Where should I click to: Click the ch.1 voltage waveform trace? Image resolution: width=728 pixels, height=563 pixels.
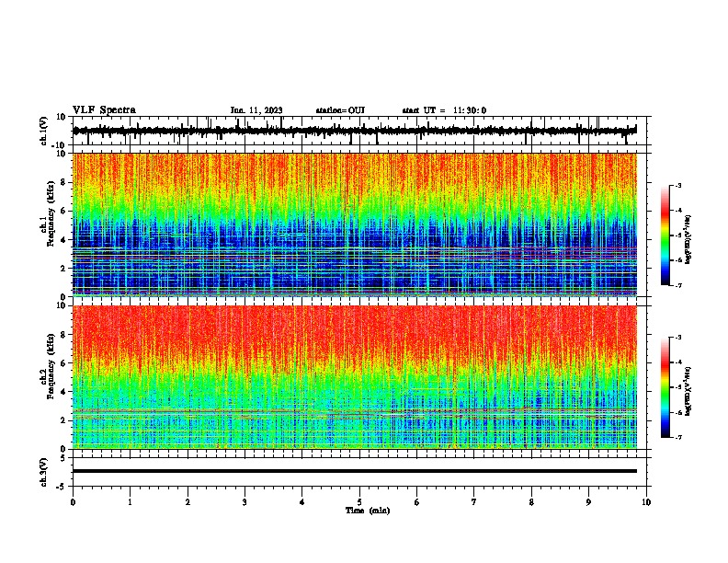click(x=354, y=131)
